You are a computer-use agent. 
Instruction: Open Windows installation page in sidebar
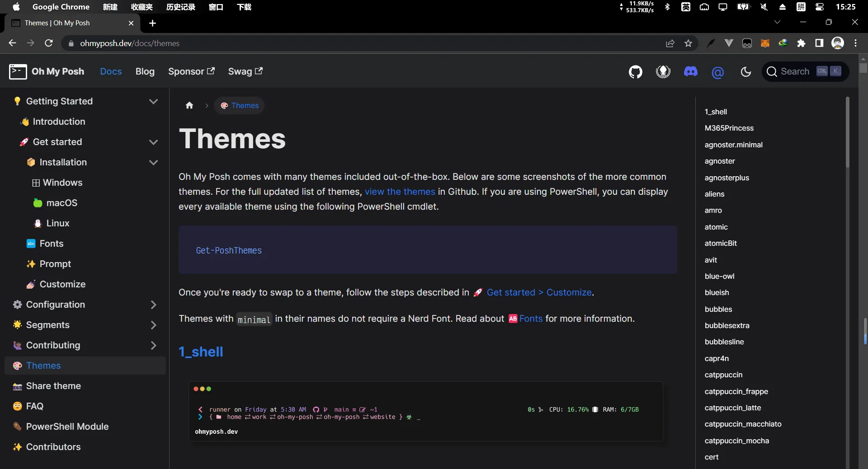pyautogui.click(x=57, y=183)
